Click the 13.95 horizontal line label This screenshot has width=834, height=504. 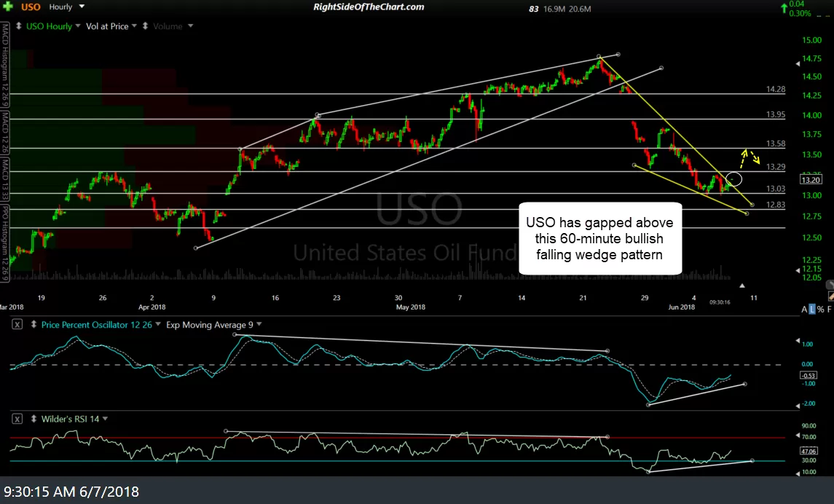[776, 114]
